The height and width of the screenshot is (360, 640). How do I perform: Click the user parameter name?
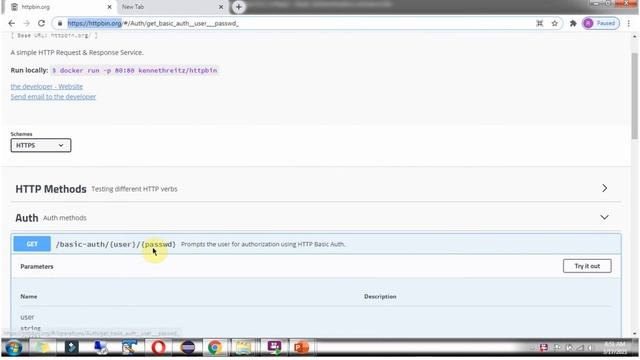pyautogui.click(x=27, y=317)
